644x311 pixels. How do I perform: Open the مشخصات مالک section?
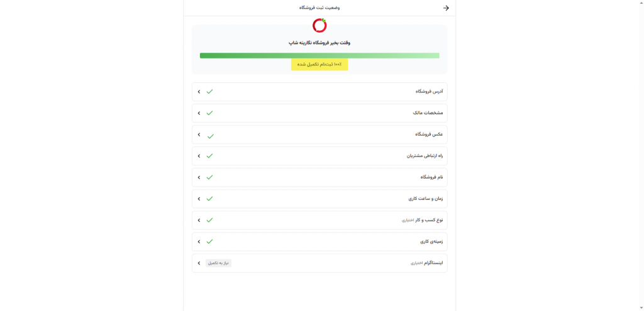click(x=428, y=113)
